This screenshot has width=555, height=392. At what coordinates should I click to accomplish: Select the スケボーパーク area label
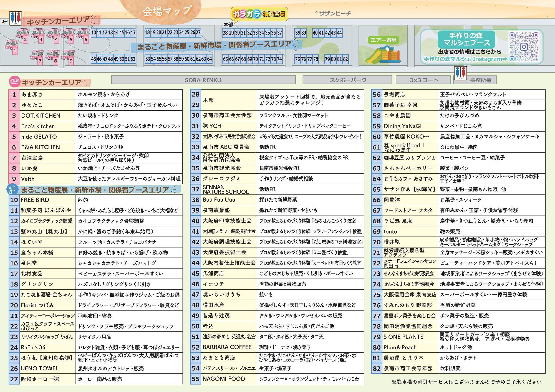(x=347, y=80)
